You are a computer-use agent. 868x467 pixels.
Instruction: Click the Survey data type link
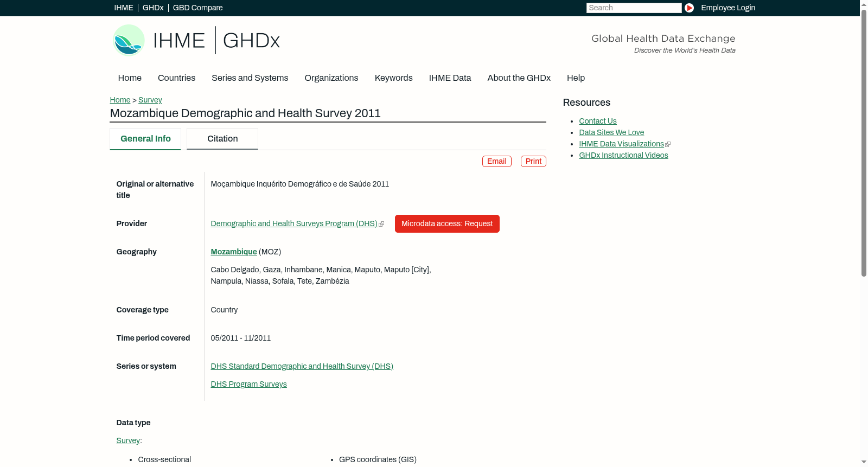click(128, 440)
